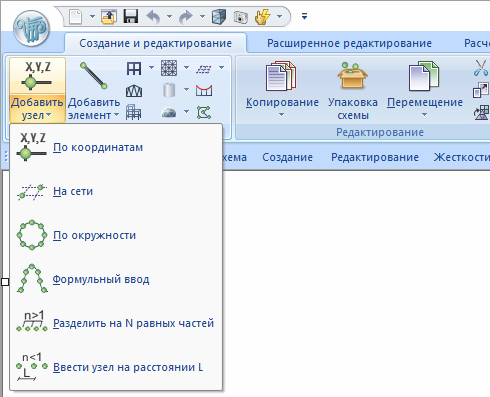Click the Undo arrow icon

153,16
